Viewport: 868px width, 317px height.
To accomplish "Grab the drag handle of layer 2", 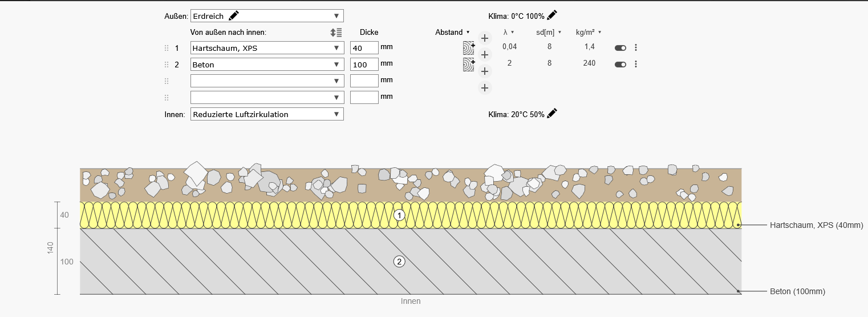I will coord(167,65).
